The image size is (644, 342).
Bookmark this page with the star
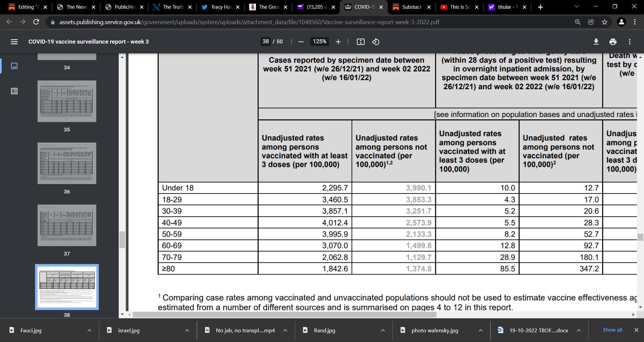(604, 22)
